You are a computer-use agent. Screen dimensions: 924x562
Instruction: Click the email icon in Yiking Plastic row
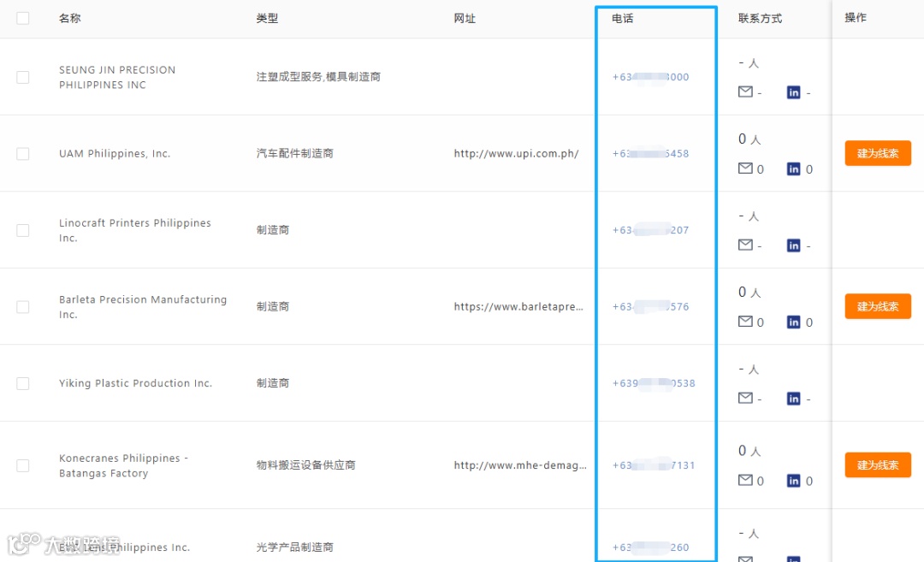[x=745, y=399]
